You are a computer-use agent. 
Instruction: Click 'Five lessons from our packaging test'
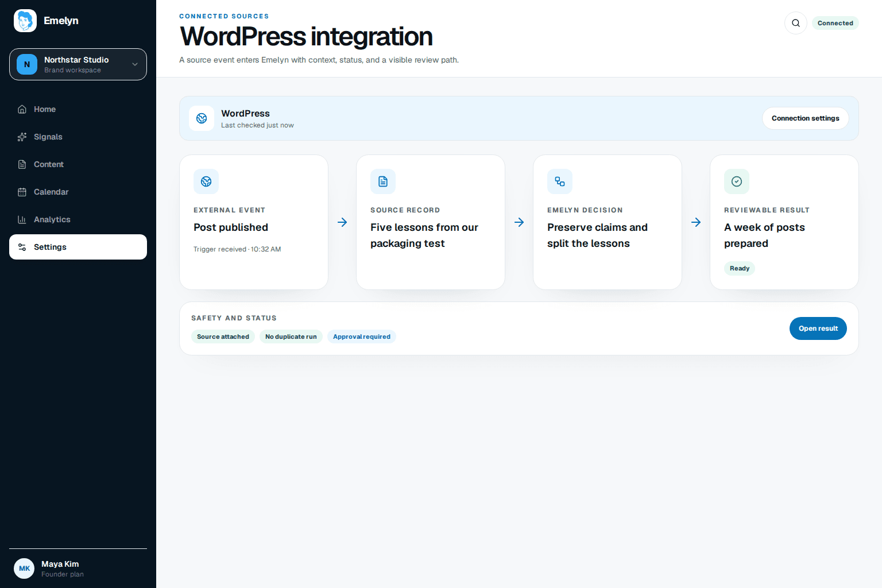424,235
